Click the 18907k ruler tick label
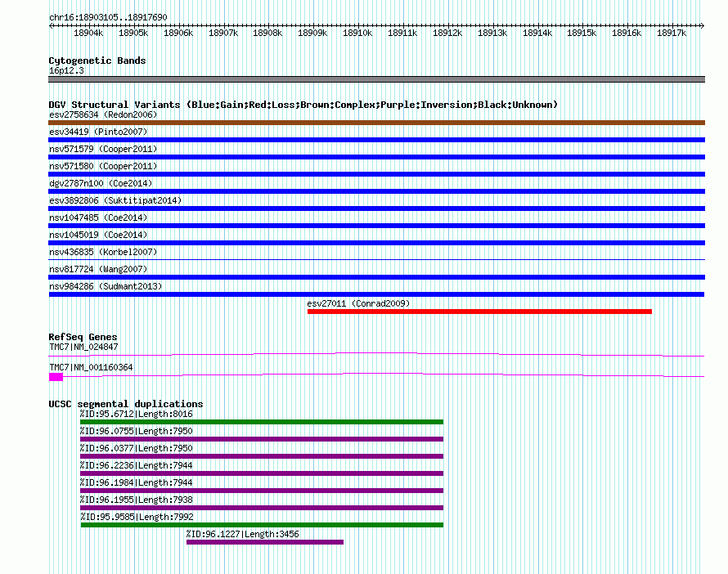This screenshot has width=728, height=574. tap(222, 33)
